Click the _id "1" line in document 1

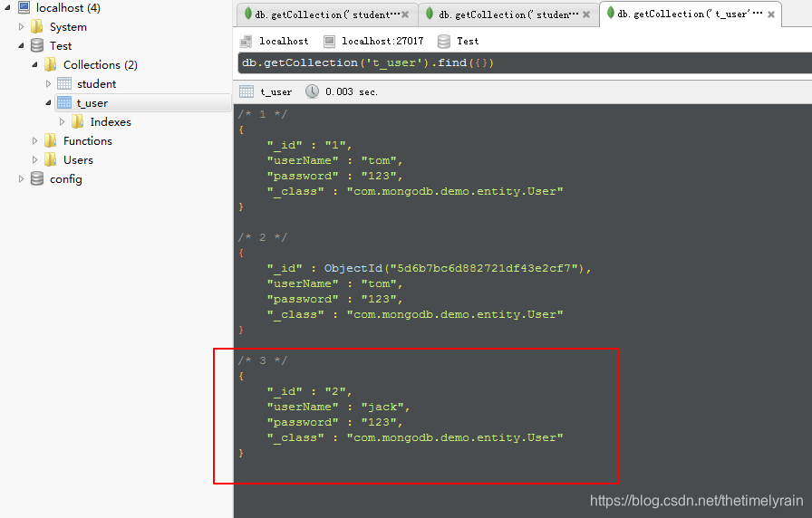(310, 146)
